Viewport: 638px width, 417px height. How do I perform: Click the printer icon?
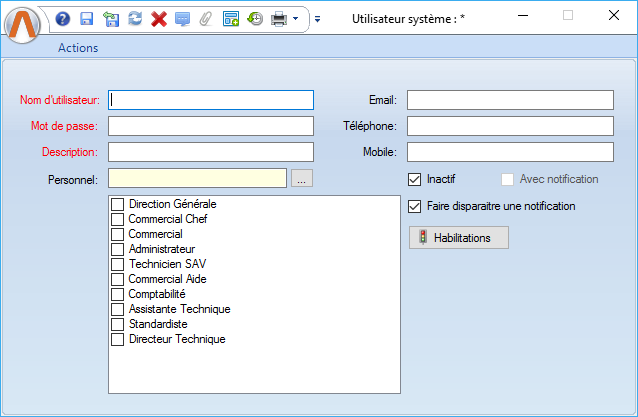pos(279,18)
